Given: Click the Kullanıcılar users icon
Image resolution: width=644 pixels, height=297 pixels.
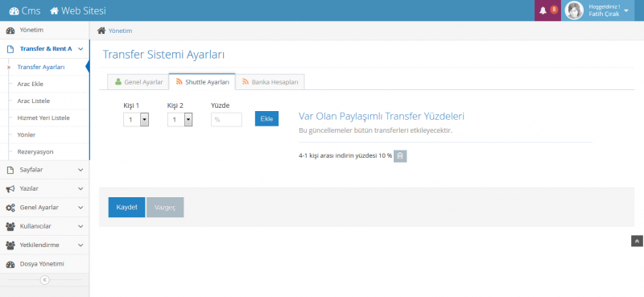Looking at the screenshot, I should (x=10, y=226).
